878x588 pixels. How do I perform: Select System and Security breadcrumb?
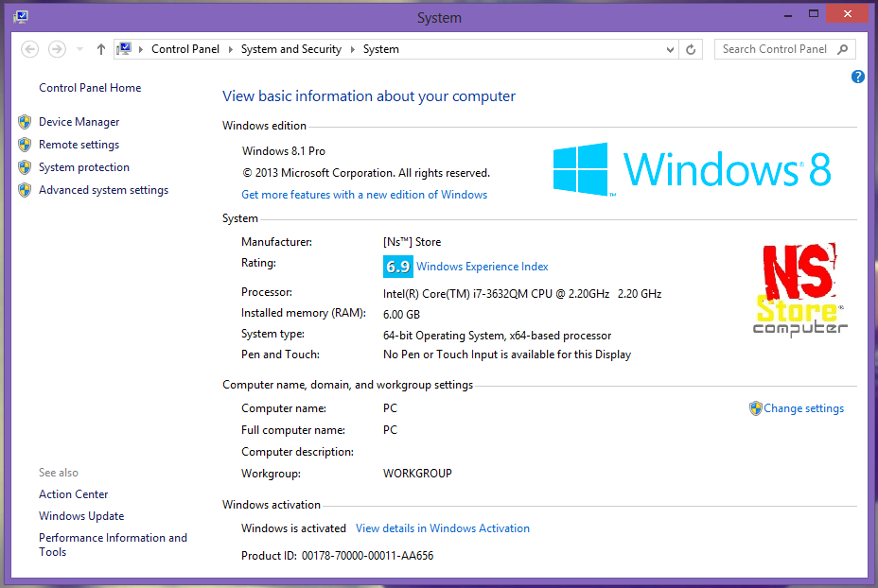pos(291,49)
